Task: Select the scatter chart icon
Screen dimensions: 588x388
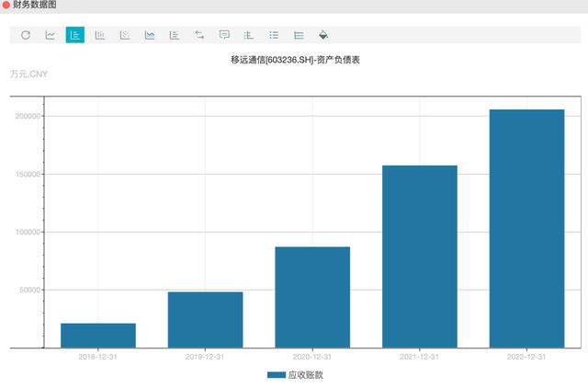Action: click(125, 35)
